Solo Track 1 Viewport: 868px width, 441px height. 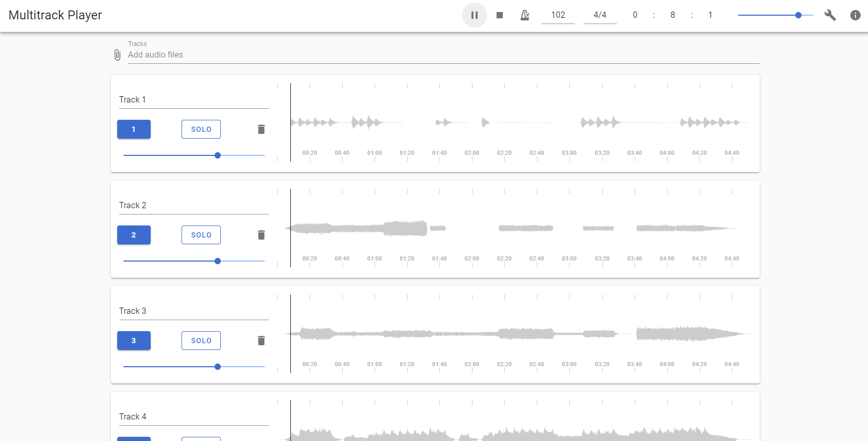pos(201,129)
